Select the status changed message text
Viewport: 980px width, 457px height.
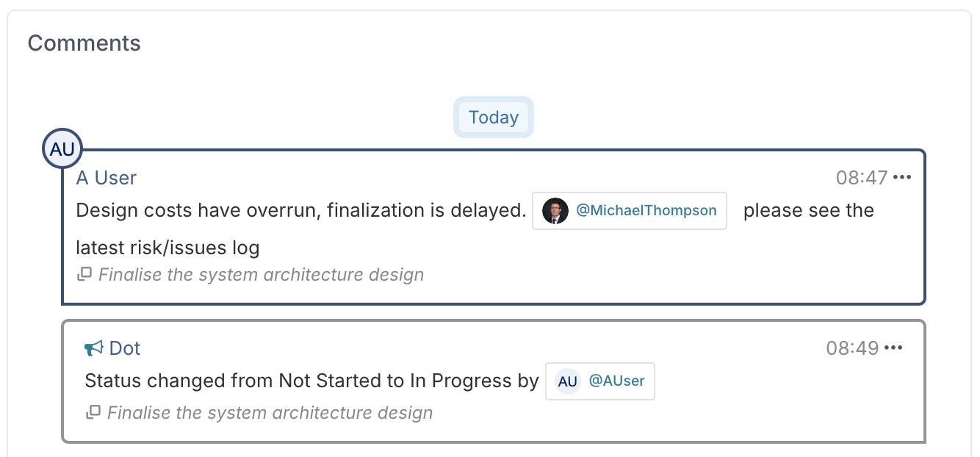[x=312, y=381]
